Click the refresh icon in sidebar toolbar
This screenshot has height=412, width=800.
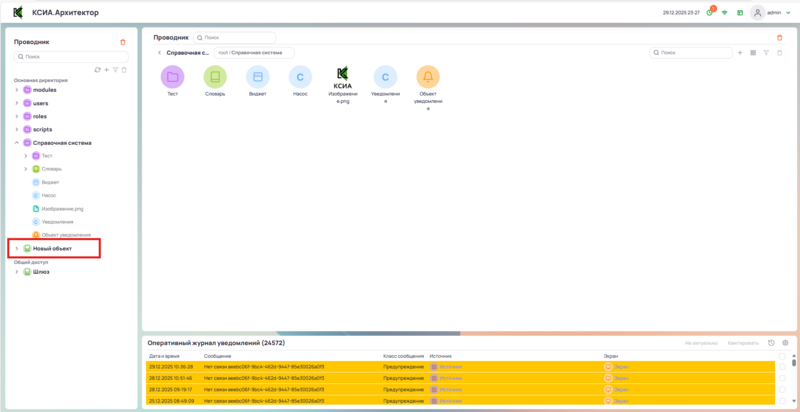click(x=97, y=70)
